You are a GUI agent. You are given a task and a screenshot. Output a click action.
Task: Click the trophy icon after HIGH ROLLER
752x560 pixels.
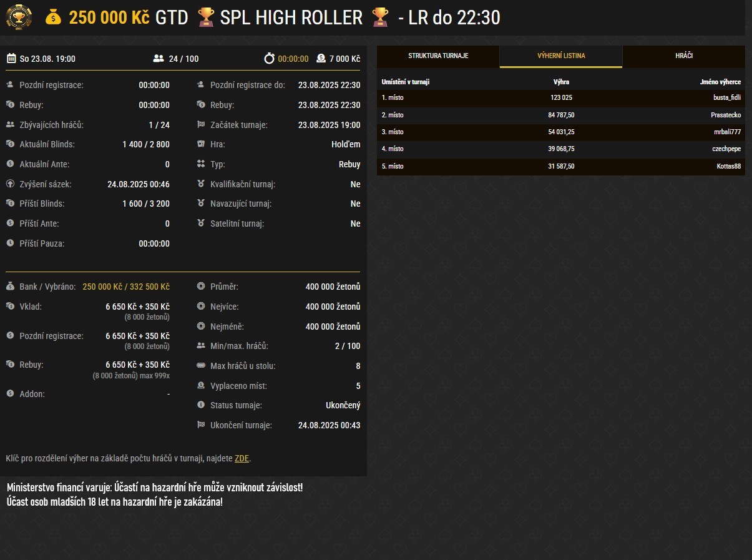point(379,17)
